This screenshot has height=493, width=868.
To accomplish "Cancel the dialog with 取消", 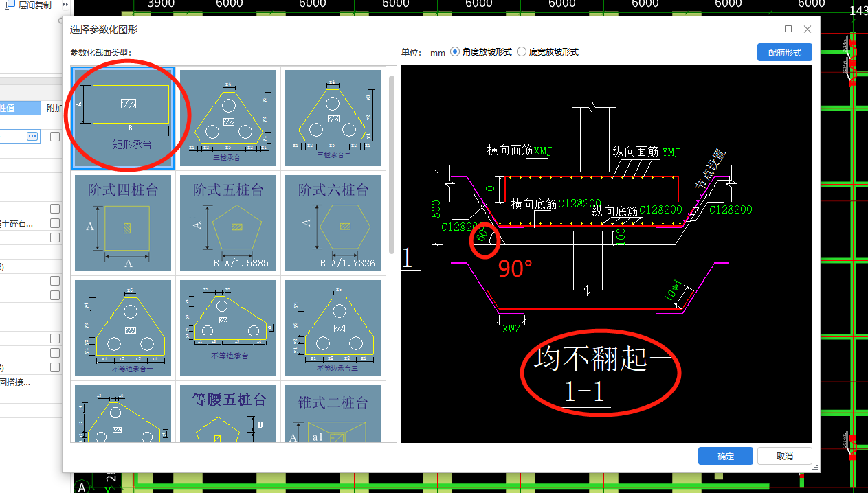I will (784, 456).
